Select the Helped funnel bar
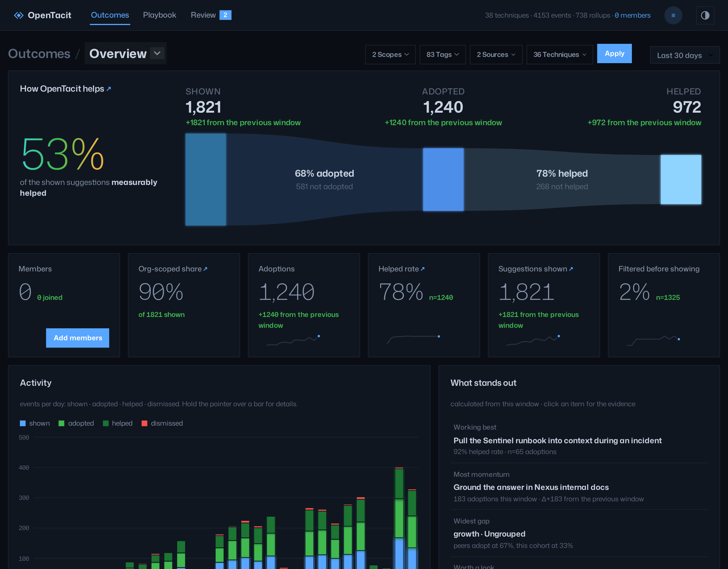Viewport: 728px width, 569px height. point(681,180)
